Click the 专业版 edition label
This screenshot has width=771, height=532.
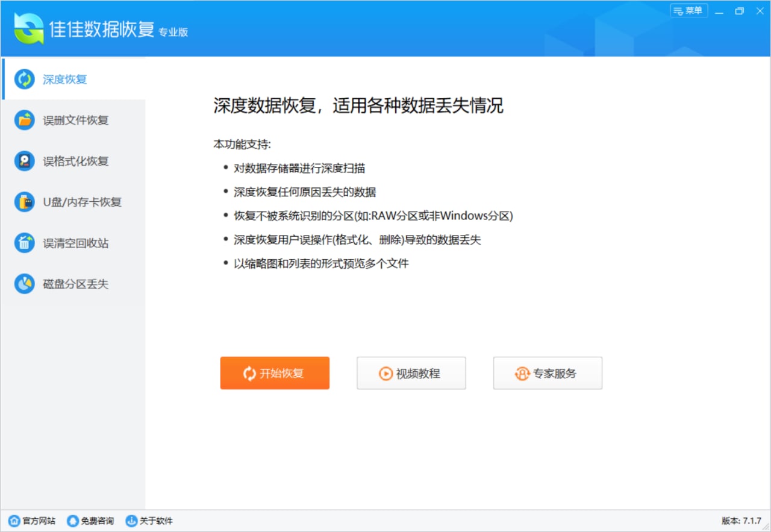[173, 33]
